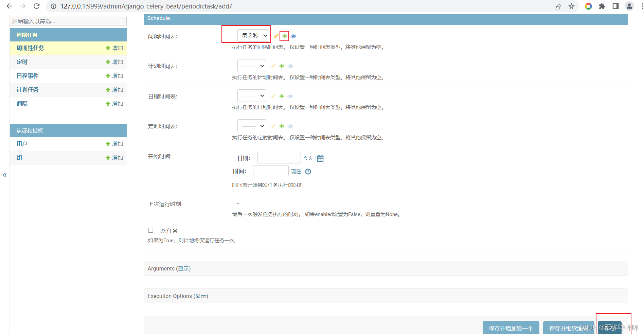644x334 pixels.
Task: Click the 保存并继续编辑 button
Action: coord(569,328)
